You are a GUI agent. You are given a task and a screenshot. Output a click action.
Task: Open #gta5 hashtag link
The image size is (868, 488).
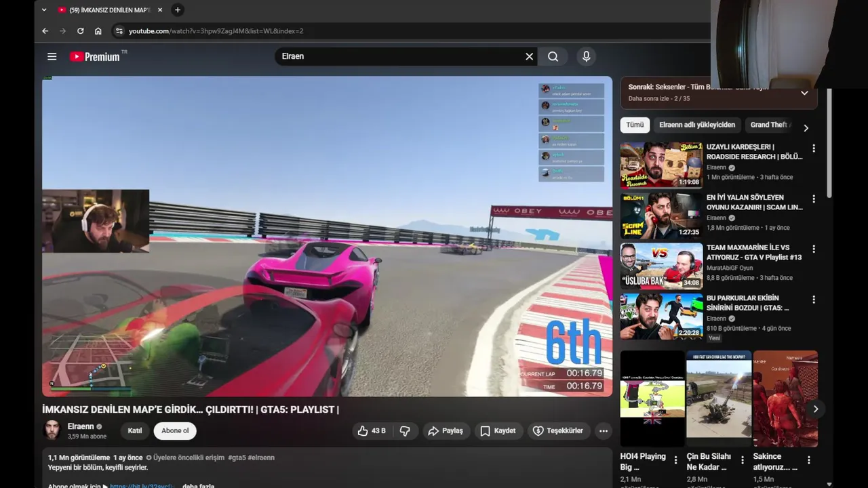tap(237, 457)
